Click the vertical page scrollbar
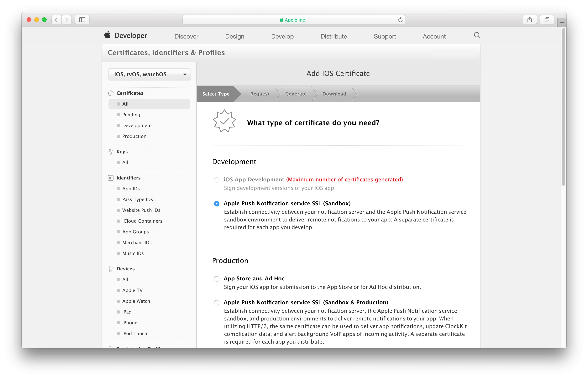Viewport: 588px width, 379px height. 564,107
